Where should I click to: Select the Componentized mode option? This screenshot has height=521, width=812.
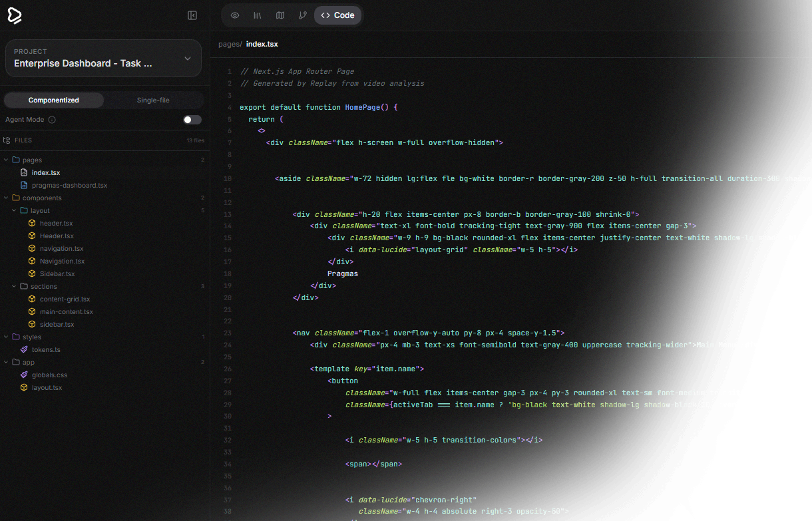pos(53,100)
